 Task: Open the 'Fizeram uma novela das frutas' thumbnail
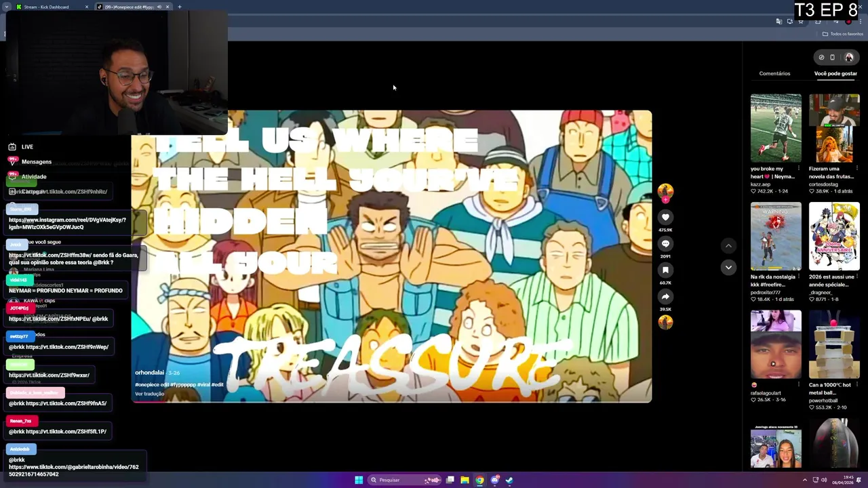point(834,128)
